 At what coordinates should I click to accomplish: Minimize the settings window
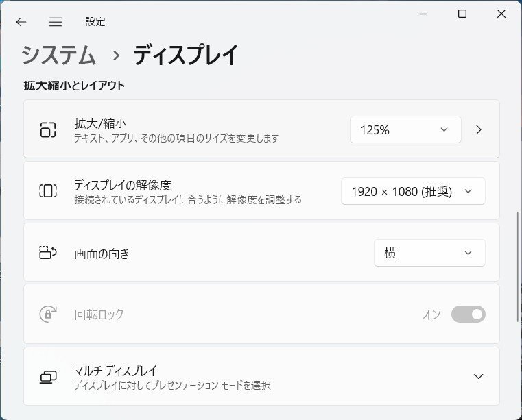coord(423,14)
